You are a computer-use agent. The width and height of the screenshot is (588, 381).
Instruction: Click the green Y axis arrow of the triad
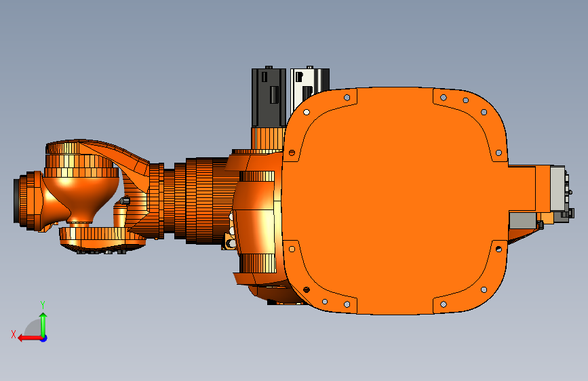(43, 324)
